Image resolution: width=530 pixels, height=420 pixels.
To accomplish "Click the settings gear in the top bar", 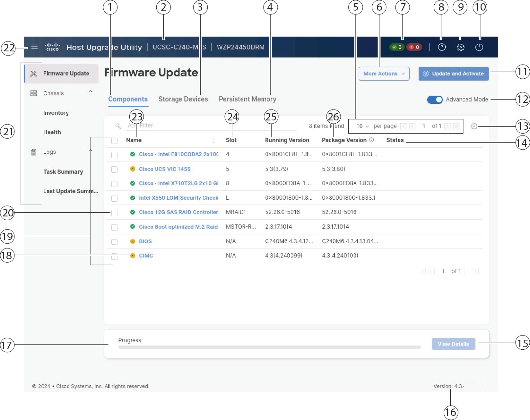I will point(461,47).
